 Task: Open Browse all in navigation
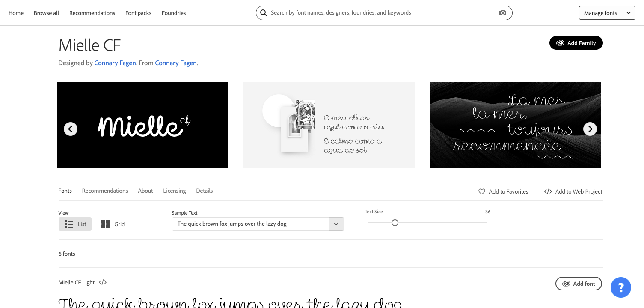pos(46,13)
